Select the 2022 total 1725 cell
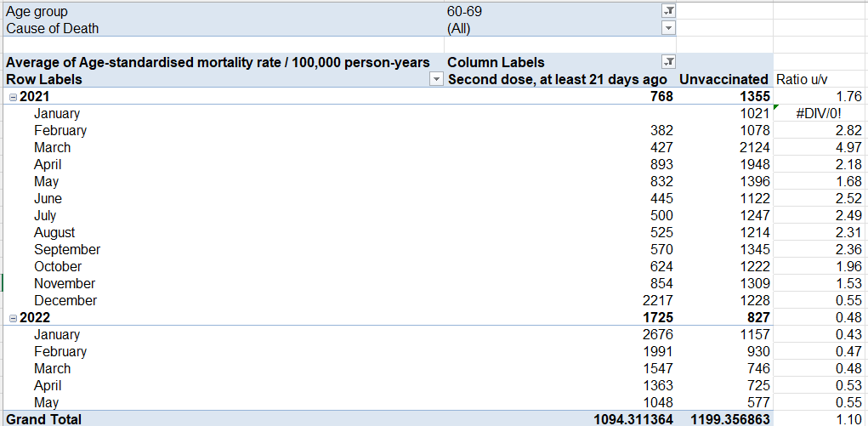Screen dimensions: 868x426 click(x=560, y=317)
